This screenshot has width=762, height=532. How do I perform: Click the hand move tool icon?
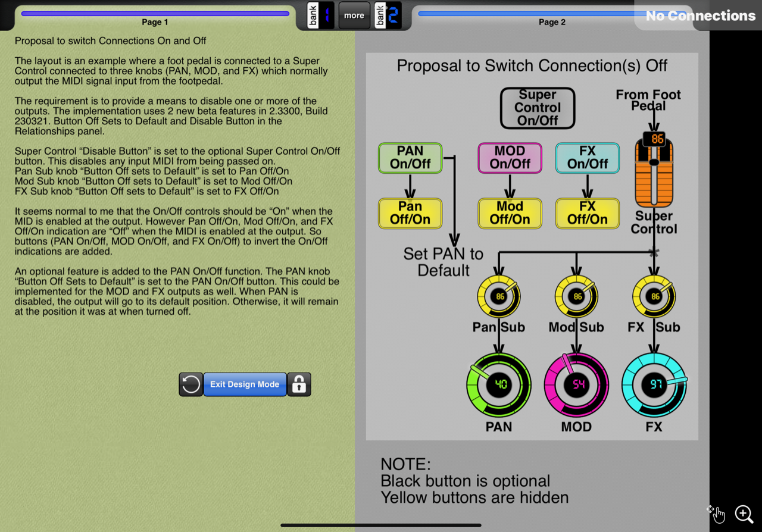[716, 514]
